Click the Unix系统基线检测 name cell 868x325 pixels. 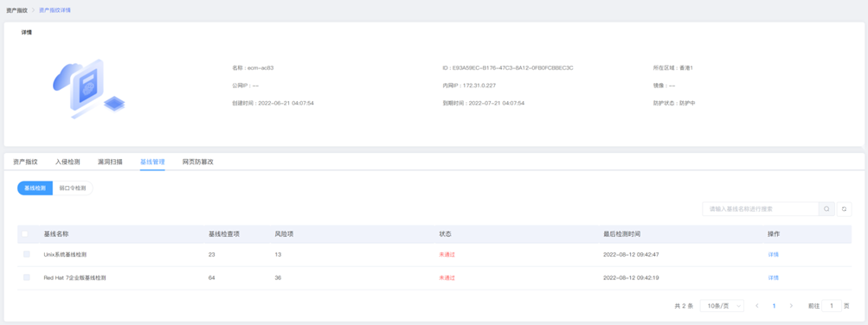click(x=65, y=255)
